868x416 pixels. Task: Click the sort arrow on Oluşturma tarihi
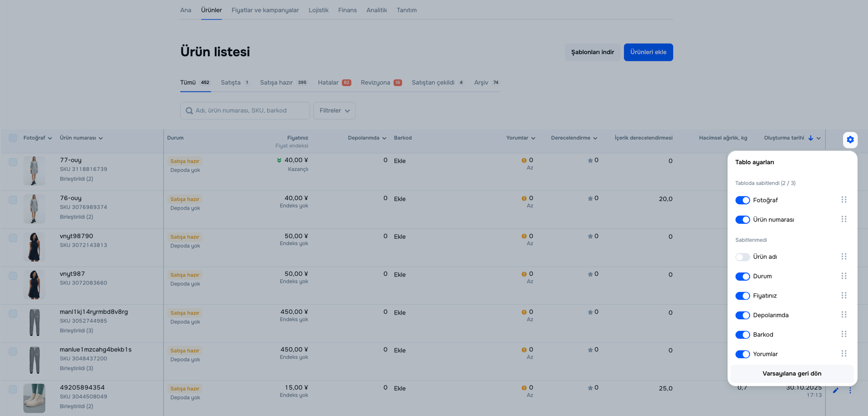(x=811, y=138)
